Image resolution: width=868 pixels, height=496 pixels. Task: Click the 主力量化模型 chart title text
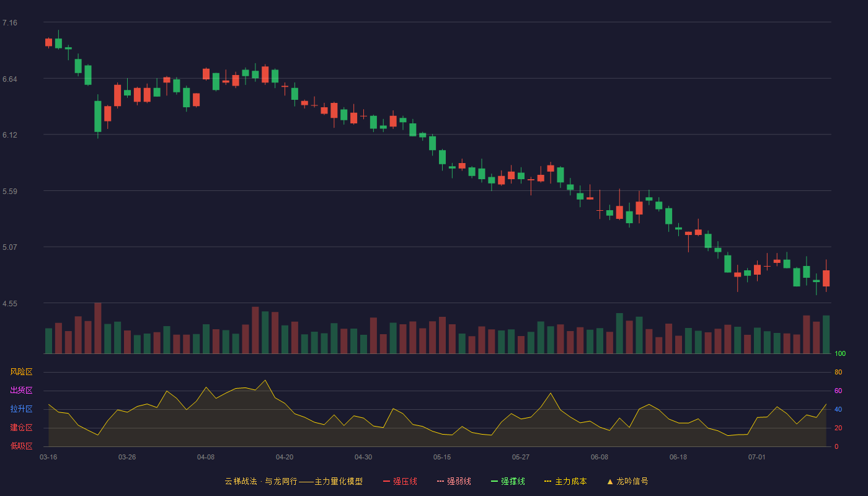point(339,481)
